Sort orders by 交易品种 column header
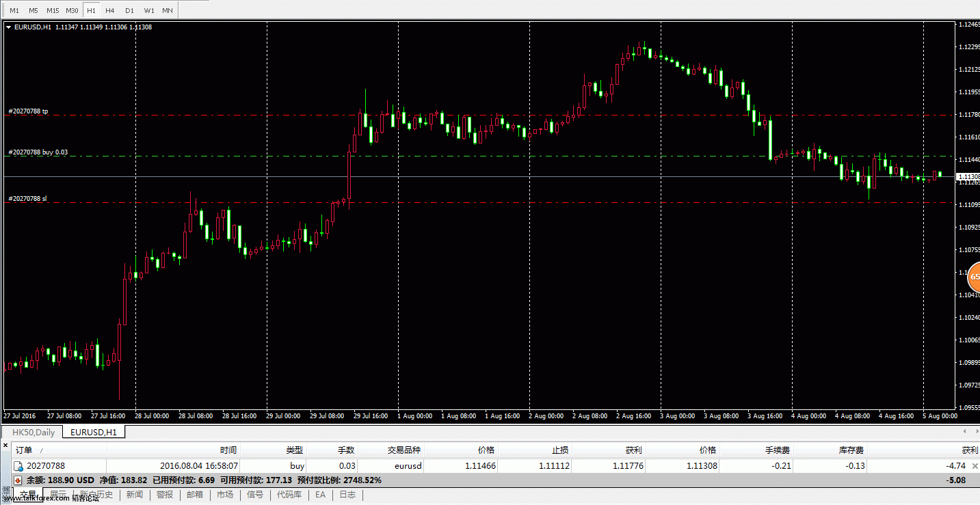This screenshot has height=505, width=980. (x=391, y=450)
